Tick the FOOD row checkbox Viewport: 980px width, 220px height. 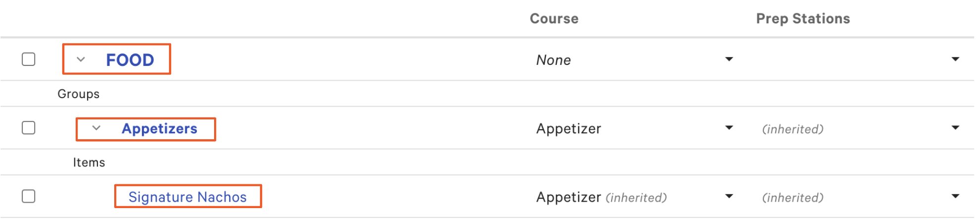(29, 59)
